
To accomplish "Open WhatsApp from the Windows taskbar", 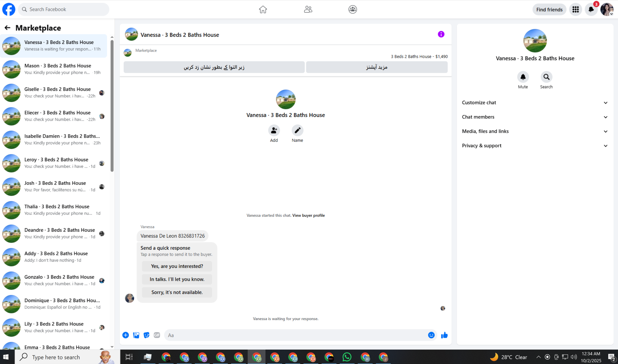I will point(347,357).
